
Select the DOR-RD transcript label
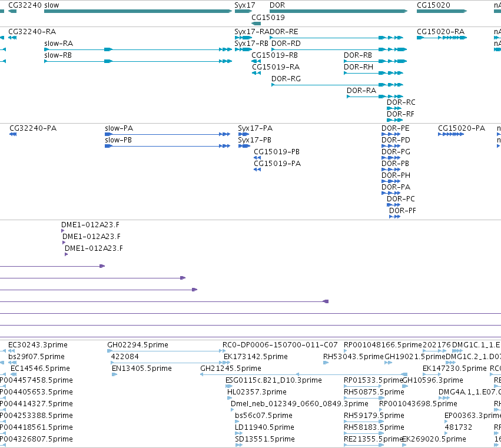[286, 44]
